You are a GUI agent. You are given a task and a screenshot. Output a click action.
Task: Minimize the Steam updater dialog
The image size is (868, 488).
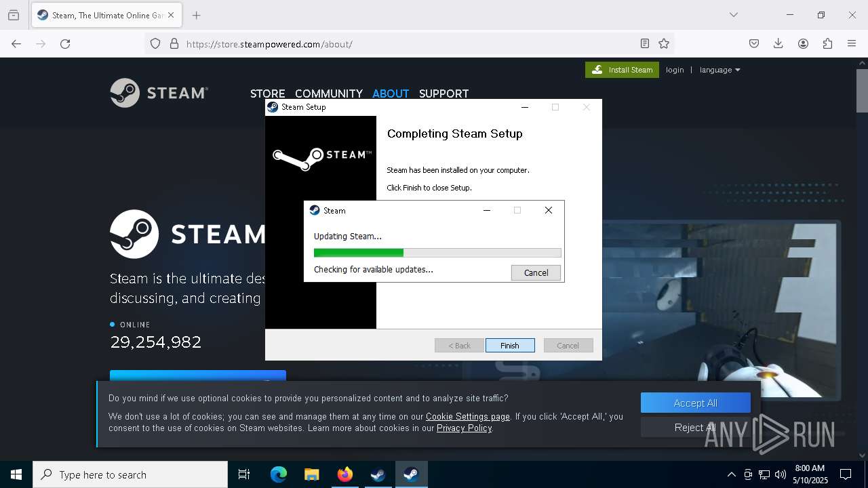[486, 211]
